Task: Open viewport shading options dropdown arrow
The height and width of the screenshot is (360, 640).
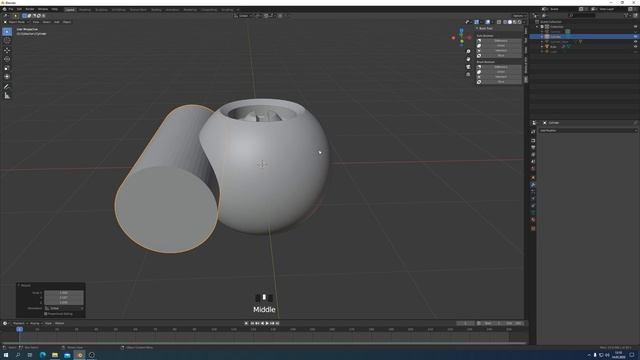Action: pos(524,22)
